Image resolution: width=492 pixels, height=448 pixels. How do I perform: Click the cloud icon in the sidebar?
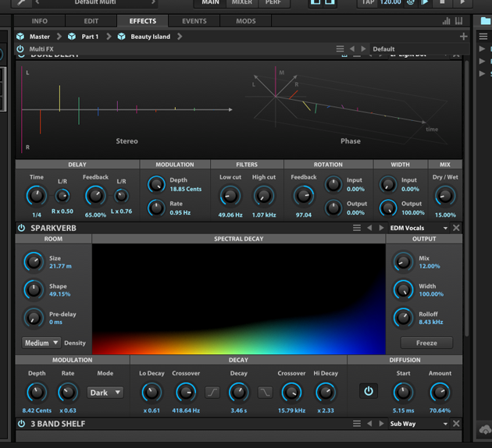tap(485, 430)
